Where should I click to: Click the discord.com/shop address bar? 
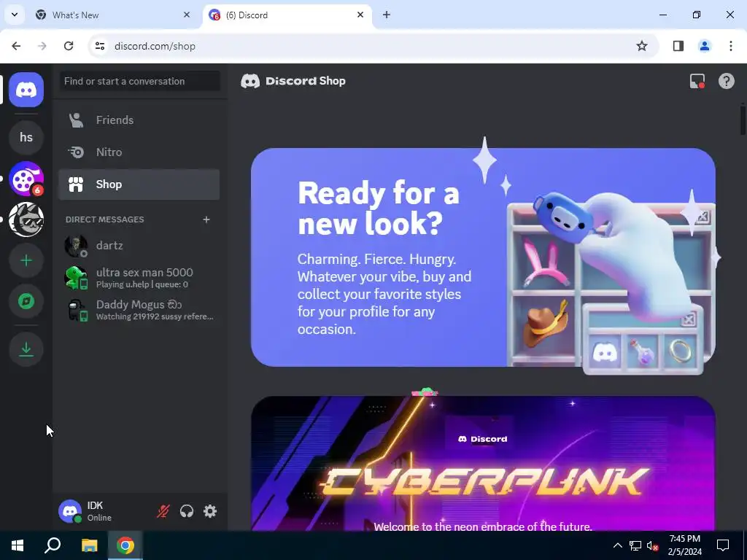click(374, 46)
